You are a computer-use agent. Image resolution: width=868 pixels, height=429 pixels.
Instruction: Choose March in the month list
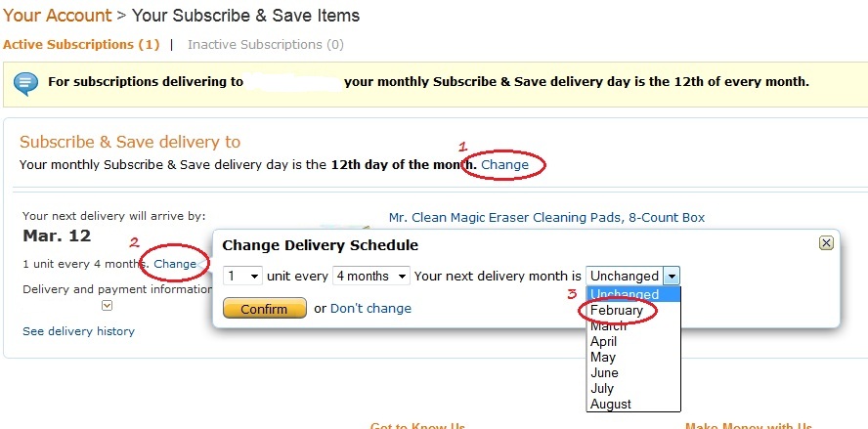(x=608, y=326)
